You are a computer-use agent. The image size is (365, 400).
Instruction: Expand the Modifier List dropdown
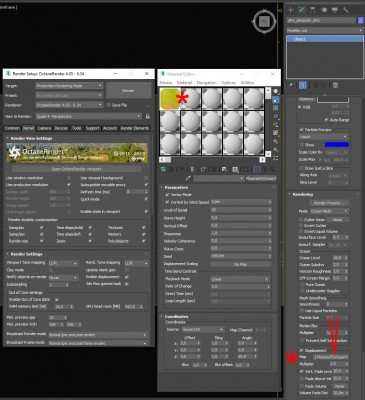coord(325,30)
